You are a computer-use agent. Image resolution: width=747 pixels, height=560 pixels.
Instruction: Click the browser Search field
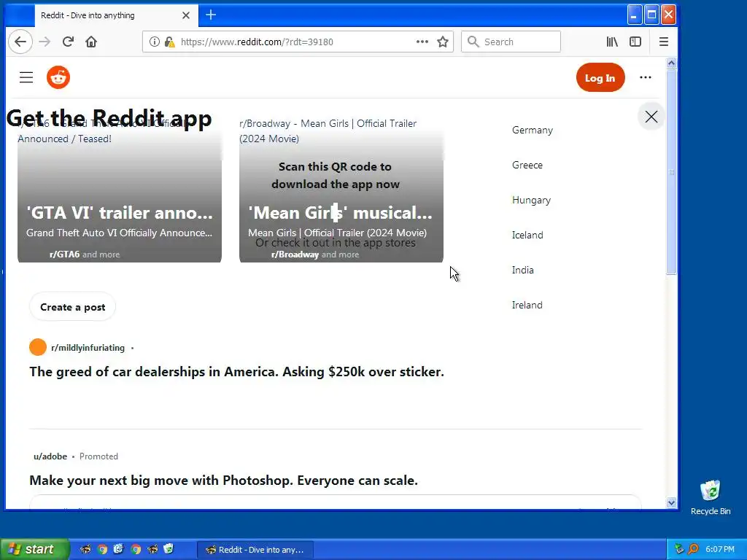pos(511,42)
